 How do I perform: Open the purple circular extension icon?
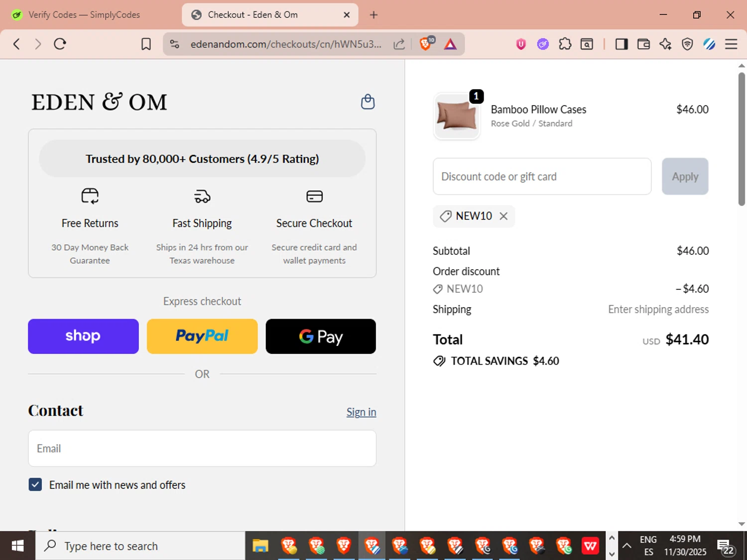coord(543,44)
